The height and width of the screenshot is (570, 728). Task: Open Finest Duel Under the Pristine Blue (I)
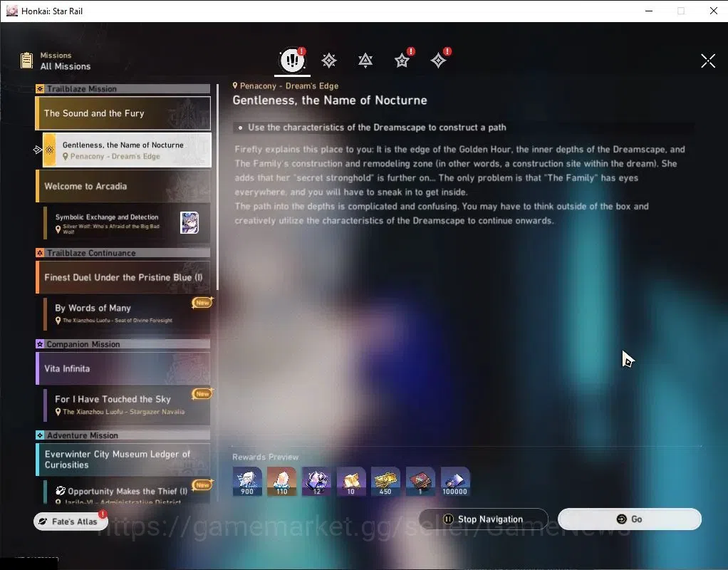[123, 277]
